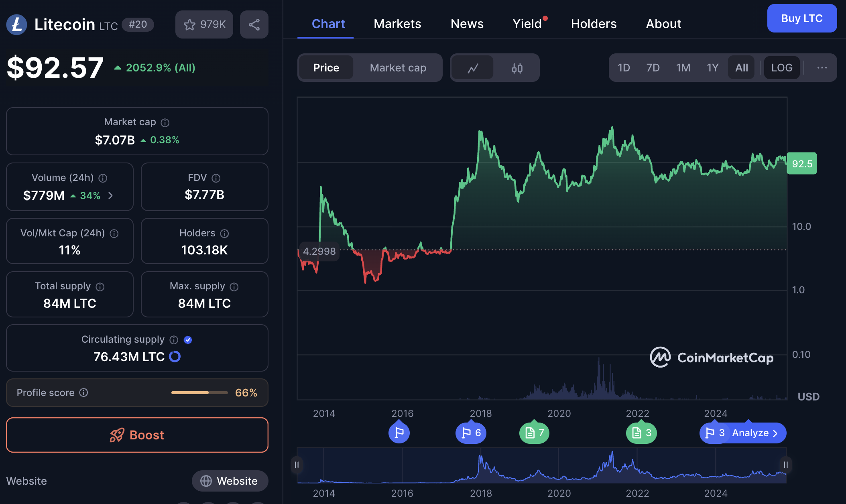
Task: Click the Market cap info icon
Action: click(x=165, y=122)
